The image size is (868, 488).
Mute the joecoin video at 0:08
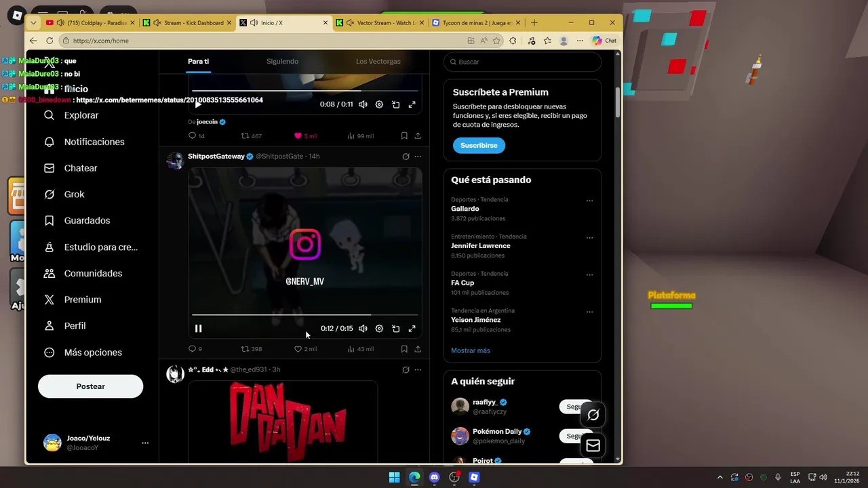363,104
